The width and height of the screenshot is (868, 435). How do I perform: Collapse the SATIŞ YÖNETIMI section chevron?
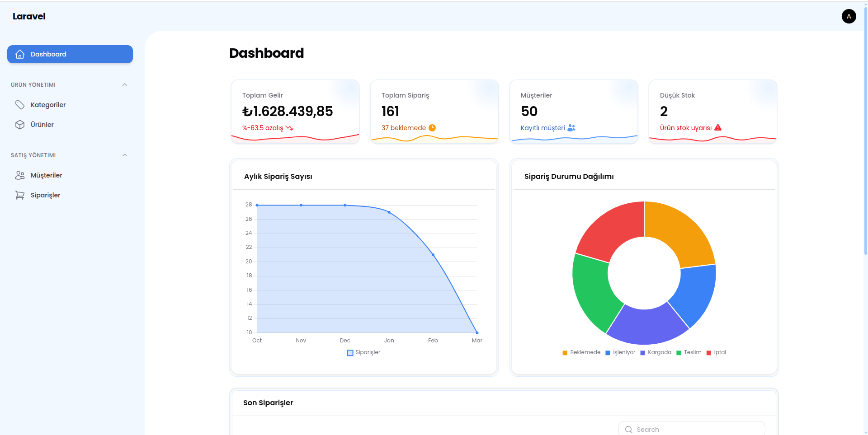pyautogui.click(x=125, y=155)
